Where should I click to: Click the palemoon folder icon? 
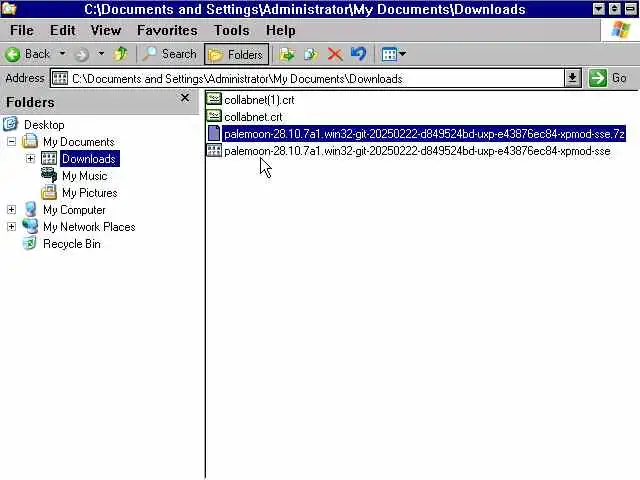click(213, 151)
